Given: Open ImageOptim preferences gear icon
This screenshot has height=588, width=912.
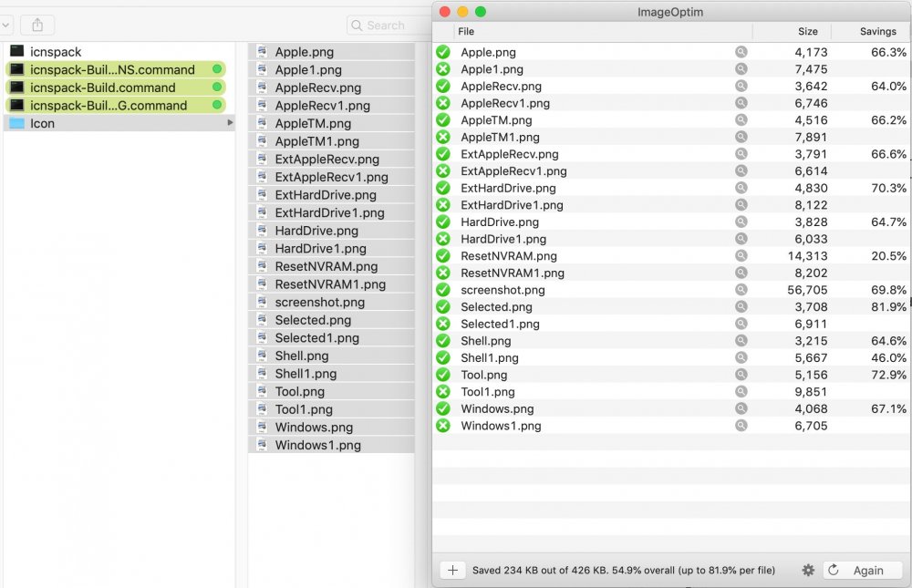Looking at the screenshot, I should click(x=808, y=570).
